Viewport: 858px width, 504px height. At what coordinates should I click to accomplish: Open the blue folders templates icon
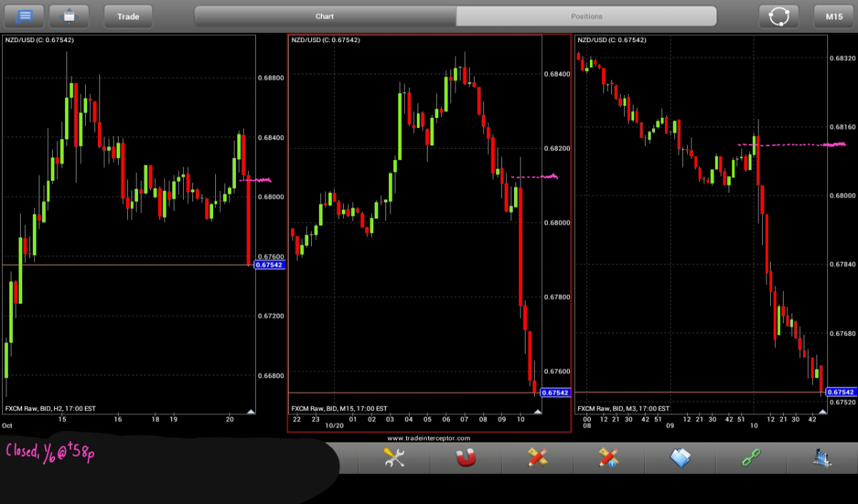[680, 458]
